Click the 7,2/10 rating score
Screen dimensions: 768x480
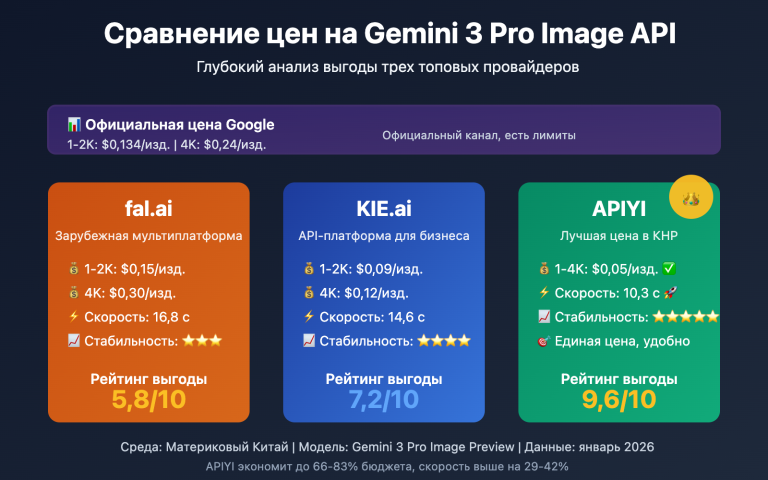click(384, 399)
